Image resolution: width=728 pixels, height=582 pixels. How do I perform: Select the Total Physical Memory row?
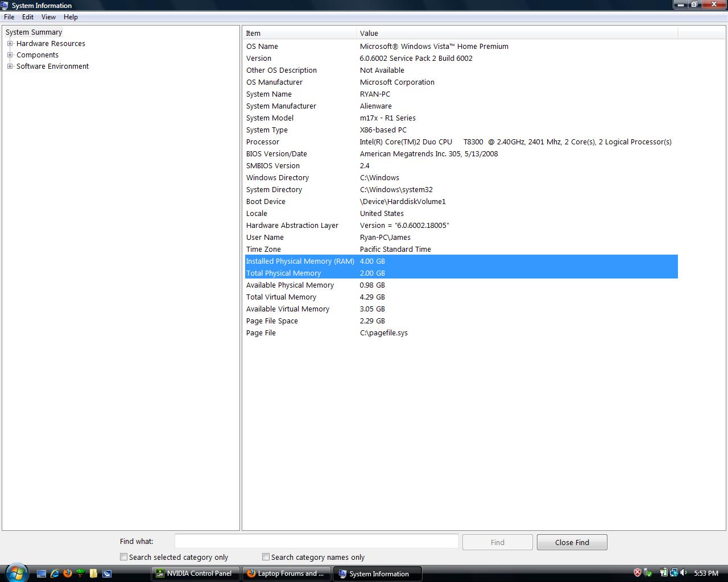pyautogui.click(x=461, y=273)
